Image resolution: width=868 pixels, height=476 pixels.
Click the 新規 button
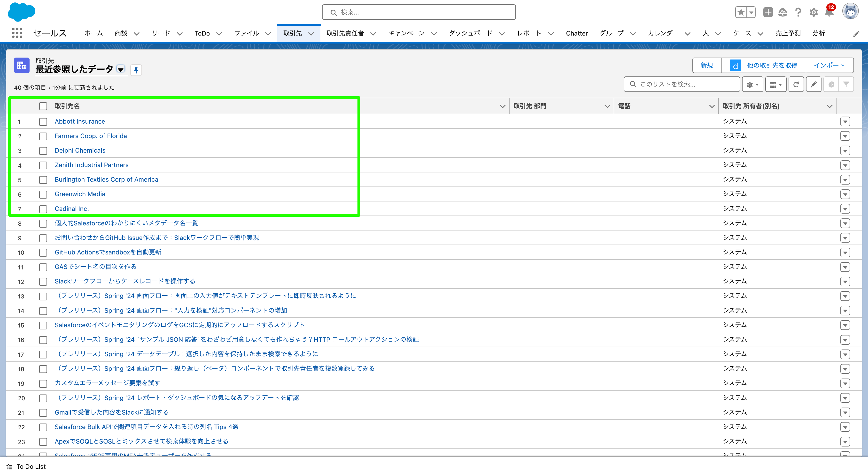point(707,65)
